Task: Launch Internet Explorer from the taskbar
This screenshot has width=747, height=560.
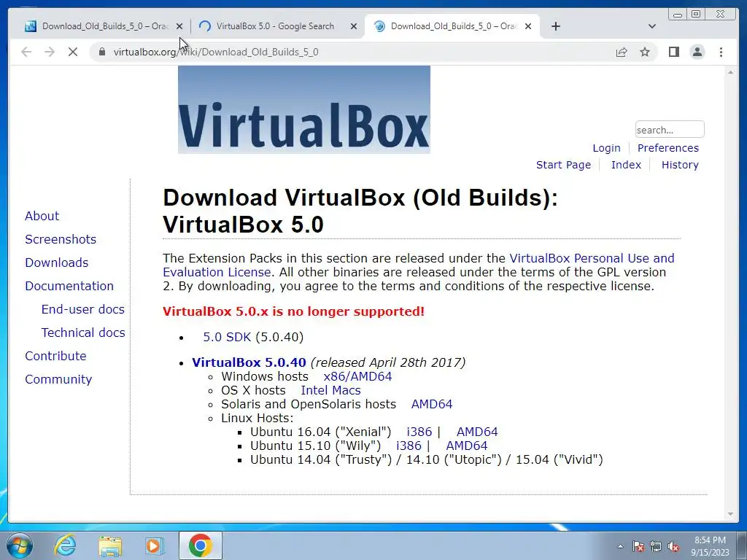Action: (x=65, y=545)
